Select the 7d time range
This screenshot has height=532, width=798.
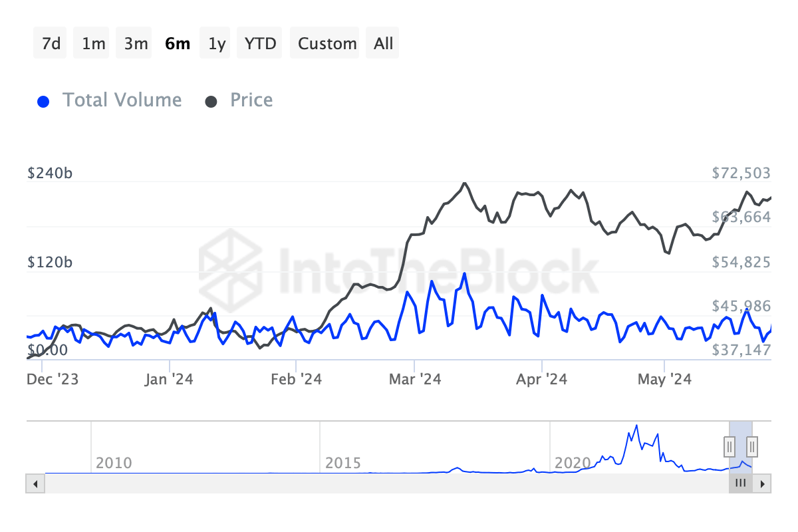pos(51,44)
